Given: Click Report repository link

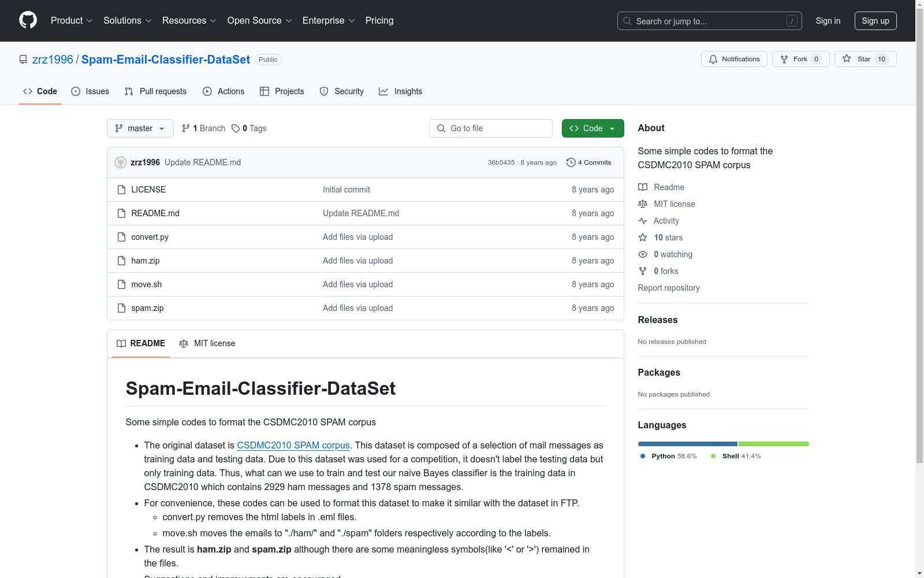Looking at the screenshot, I should [x=669, y=288].
